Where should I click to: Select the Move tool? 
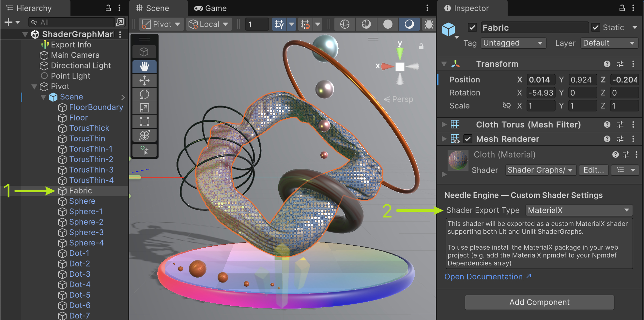click(x=144, y=80)
